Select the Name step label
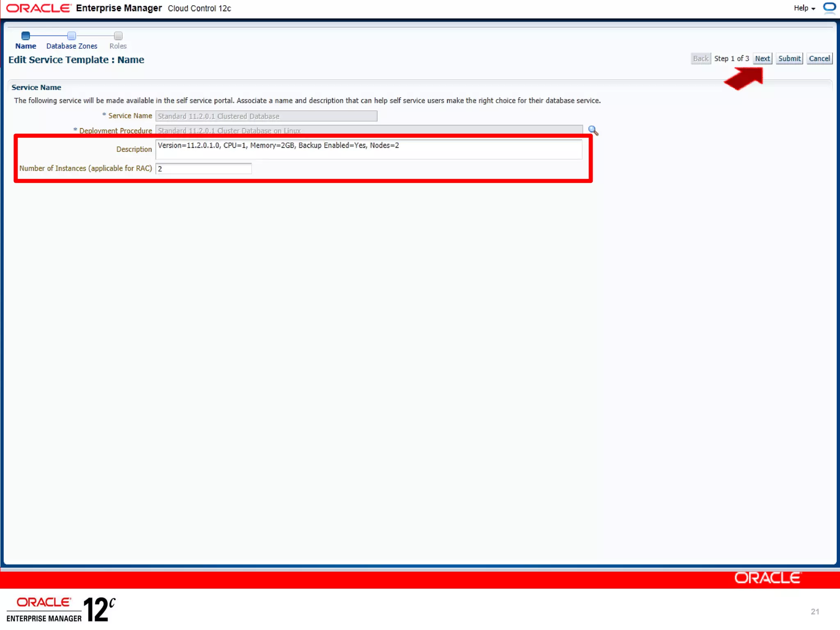Viewport: 840px width, 630px height. point(25,46)
